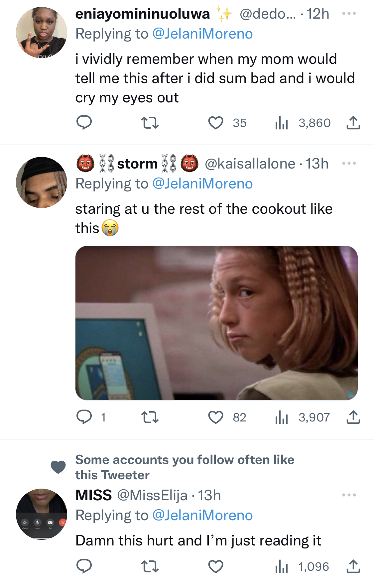
Task: Reply to storm's cookout tweet
Action: (84, 417)
